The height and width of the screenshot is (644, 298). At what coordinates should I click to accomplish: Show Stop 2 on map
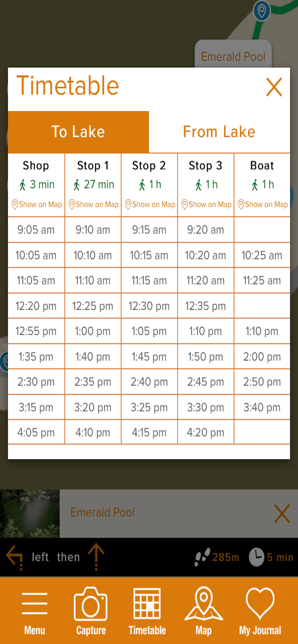point(150,204)
